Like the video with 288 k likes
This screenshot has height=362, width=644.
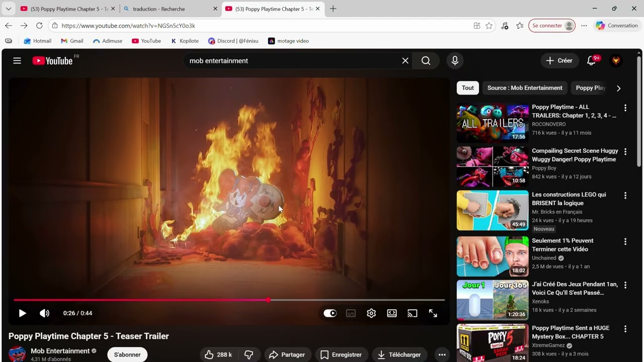pos(218,355)
